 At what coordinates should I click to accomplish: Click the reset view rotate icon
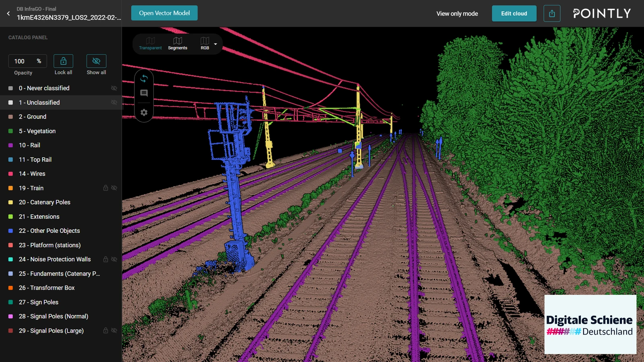coord(144,79)
